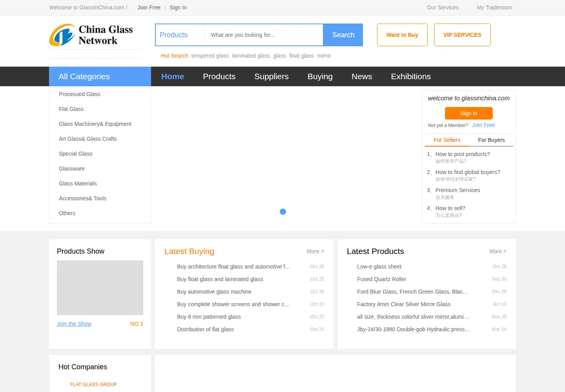Viewport: 565px width, 392px height.
Task: Click the Products Show thumbnail image
Action: (100, 288)
